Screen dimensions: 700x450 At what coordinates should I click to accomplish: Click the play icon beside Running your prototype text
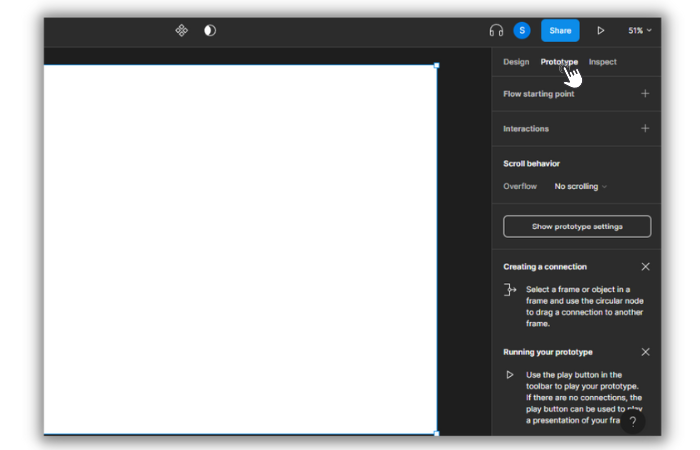[509, 375]
